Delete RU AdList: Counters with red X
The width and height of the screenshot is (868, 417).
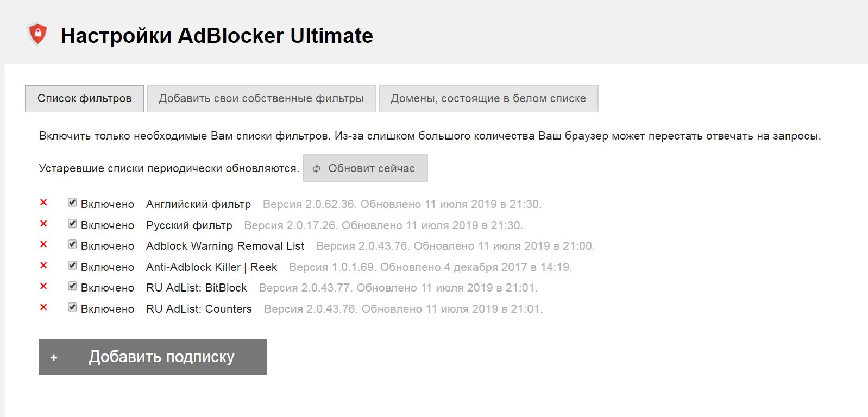[x=43, y=307]
